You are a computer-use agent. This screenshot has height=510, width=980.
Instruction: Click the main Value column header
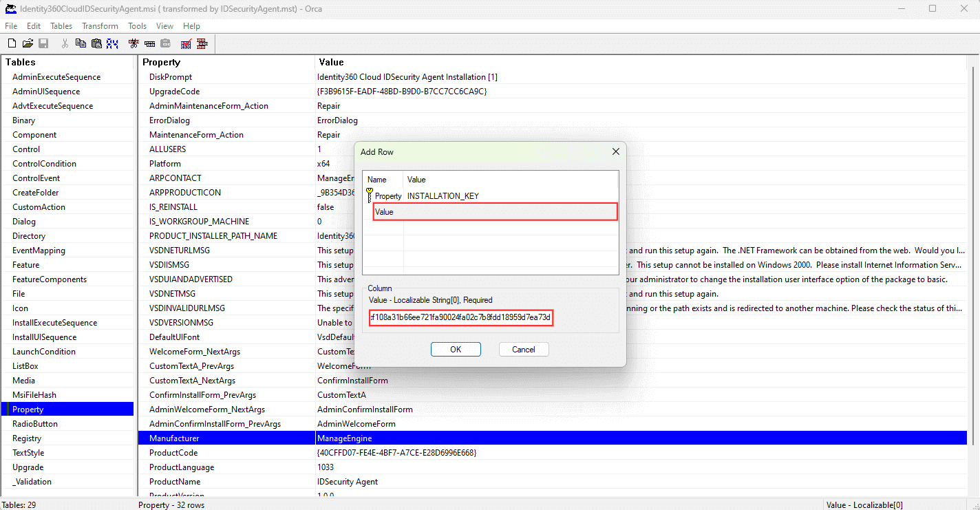point(641,62)
